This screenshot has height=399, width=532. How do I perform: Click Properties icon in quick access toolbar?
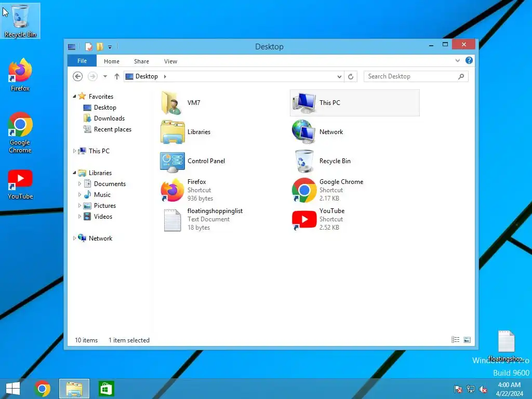point(88,46)
